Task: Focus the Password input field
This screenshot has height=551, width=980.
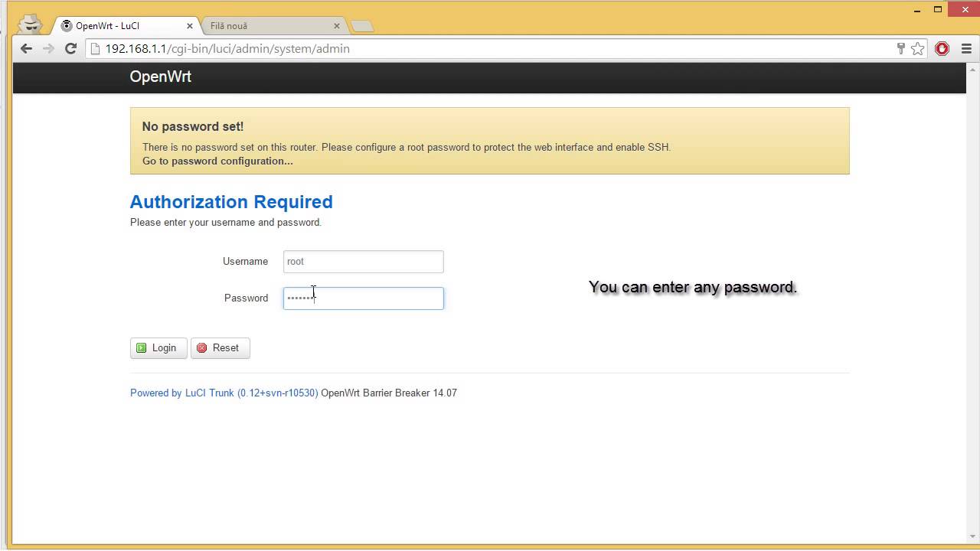Action: click(x=363, y=298)
